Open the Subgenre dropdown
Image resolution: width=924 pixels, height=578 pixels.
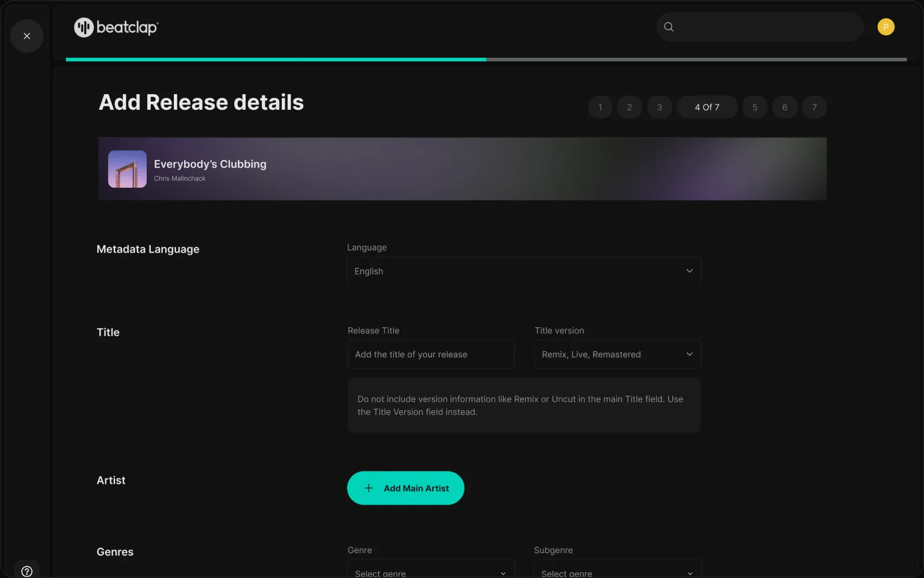[x=617, y=569]
